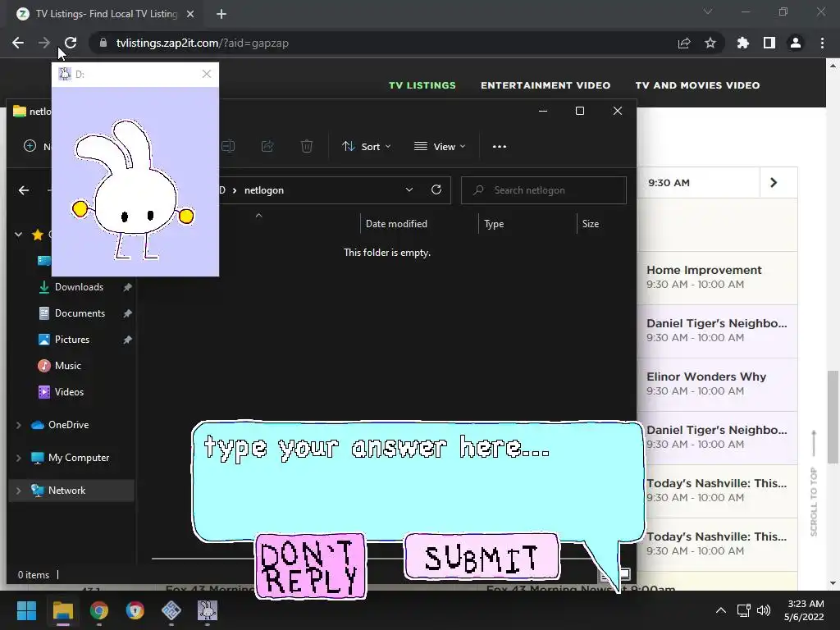The image size is (840, 630).
Task: Toggle Chrome side panel icon
Action: point(769,43)
